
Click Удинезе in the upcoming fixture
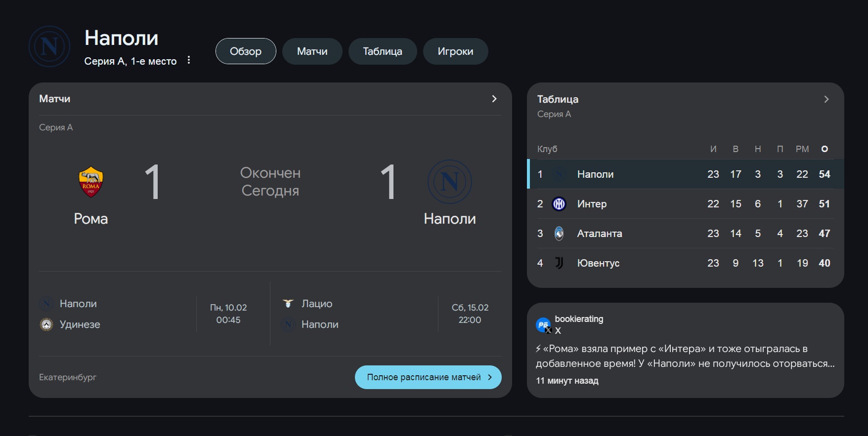click(x=80, y=324)
